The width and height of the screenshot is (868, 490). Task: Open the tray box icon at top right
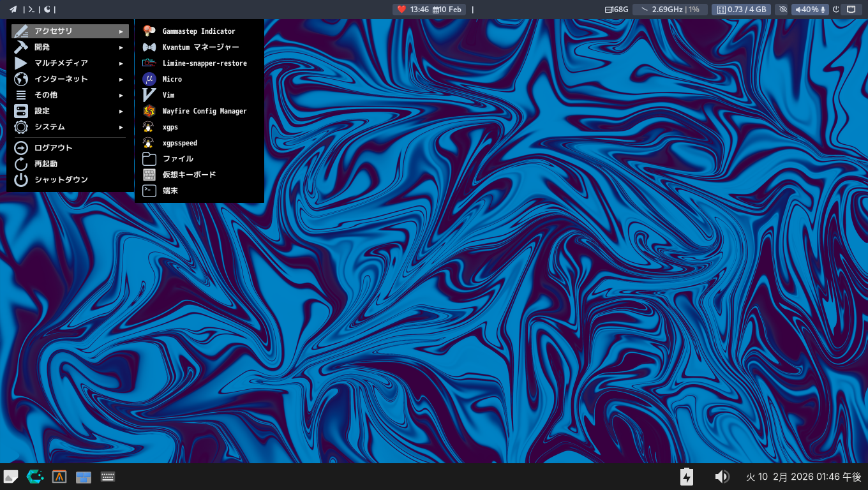(x=851, y=10)
